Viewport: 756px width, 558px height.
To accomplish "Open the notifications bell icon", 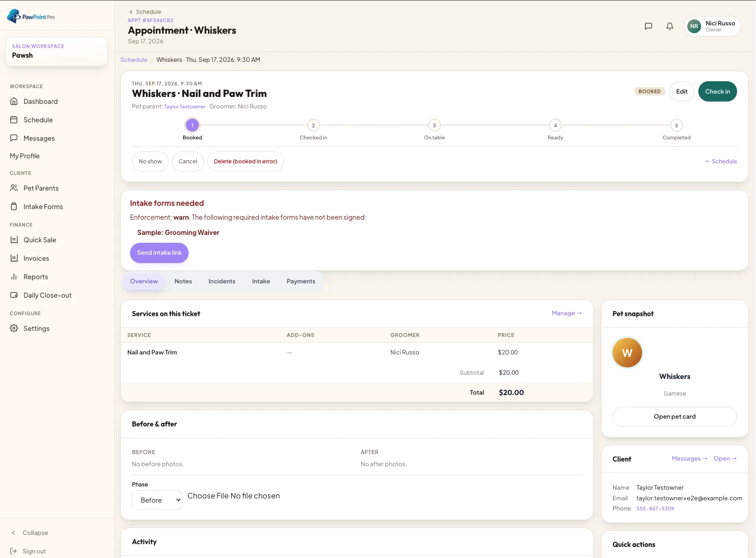I will click(x=670, y=26).
